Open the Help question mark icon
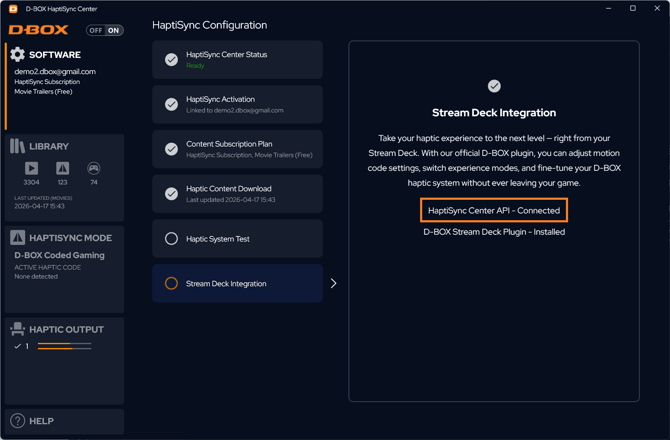 [x=17, y=421]
